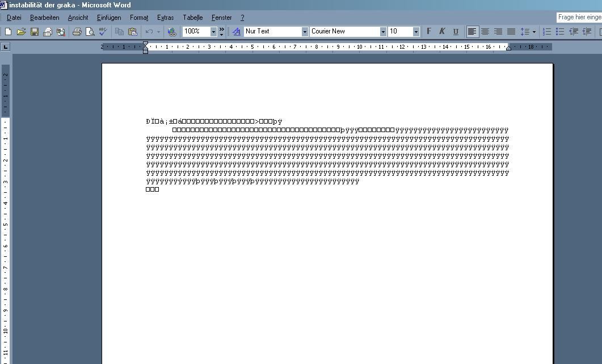The width and height of the screenshot is (602, 364).
Task: Toggle underline (U) formatting
Action: (x=456, y=31)
